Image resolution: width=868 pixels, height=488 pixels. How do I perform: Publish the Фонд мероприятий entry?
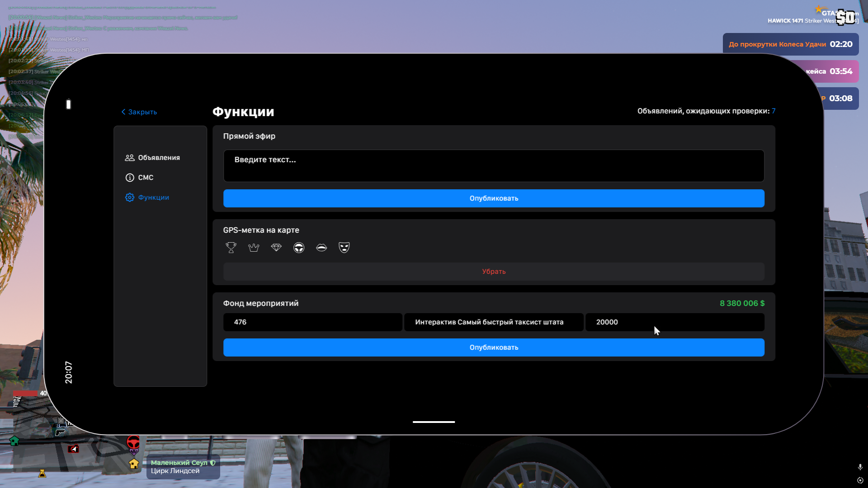pos(494,347)
